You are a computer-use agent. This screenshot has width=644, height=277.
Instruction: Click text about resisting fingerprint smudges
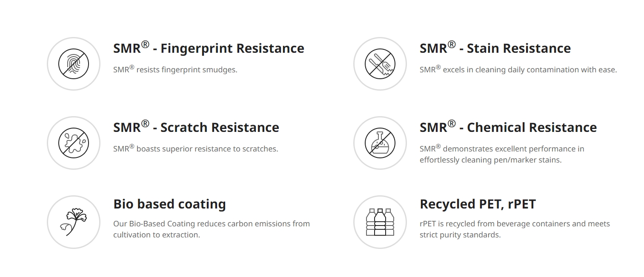(175, 69)
